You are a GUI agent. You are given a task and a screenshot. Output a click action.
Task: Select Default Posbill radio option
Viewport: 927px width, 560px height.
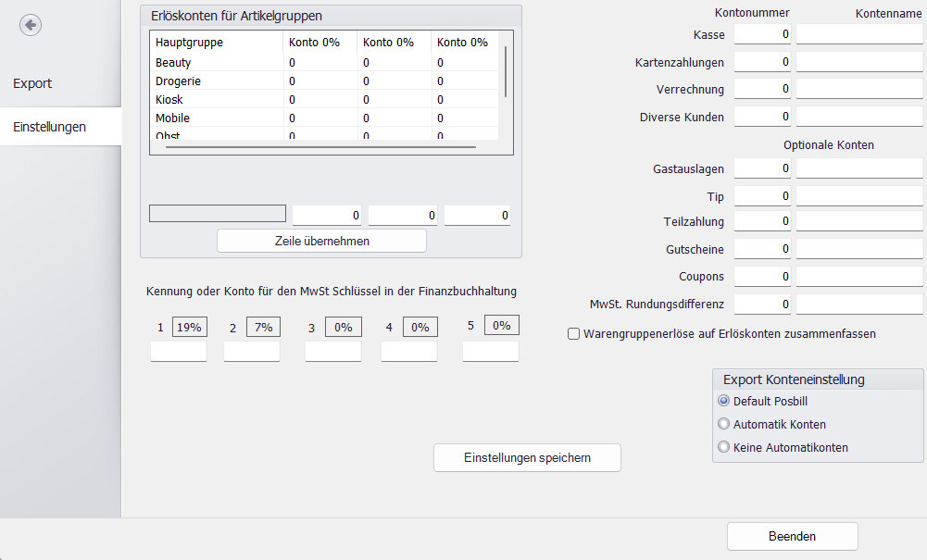(724, 401)
